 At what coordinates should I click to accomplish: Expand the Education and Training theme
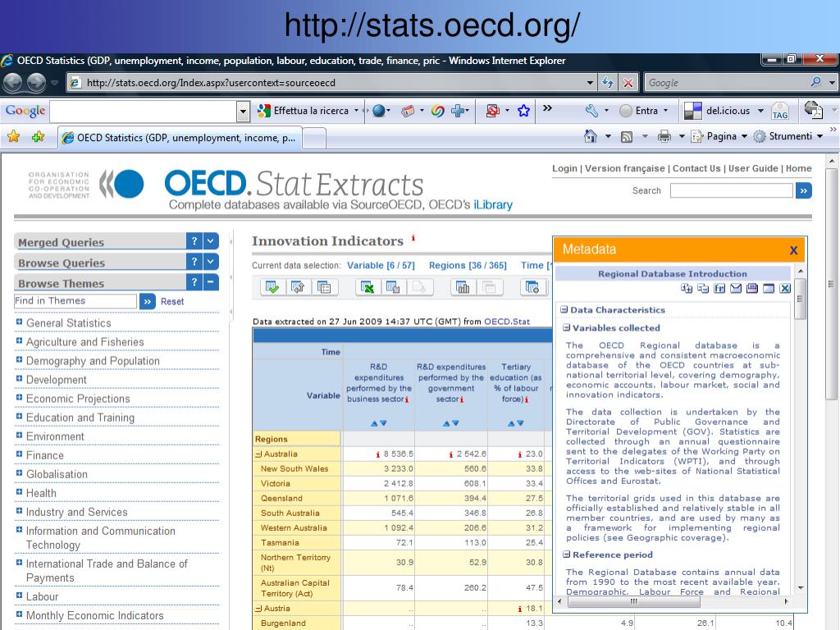tap(20, 416)
